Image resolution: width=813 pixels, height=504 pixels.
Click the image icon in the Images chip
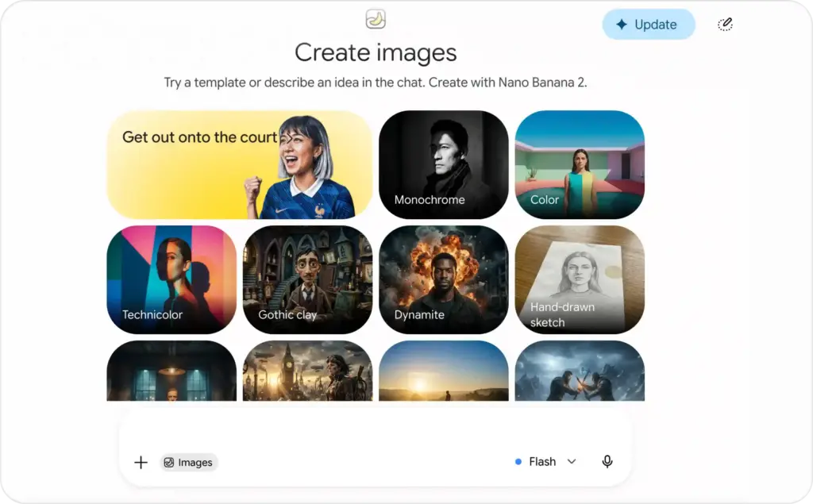pyautogui.click(x=169, y=463)
